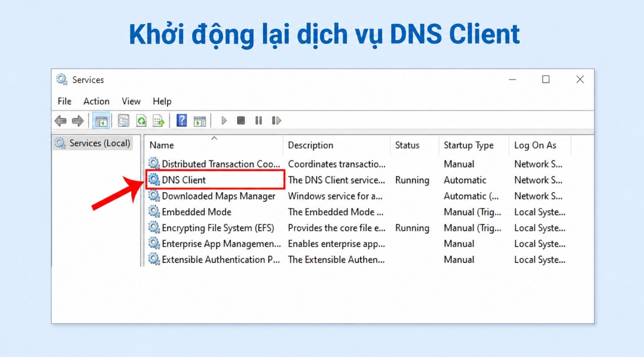Open the View menu
Viewport: 644px width, 357px height.
[131, 101]
